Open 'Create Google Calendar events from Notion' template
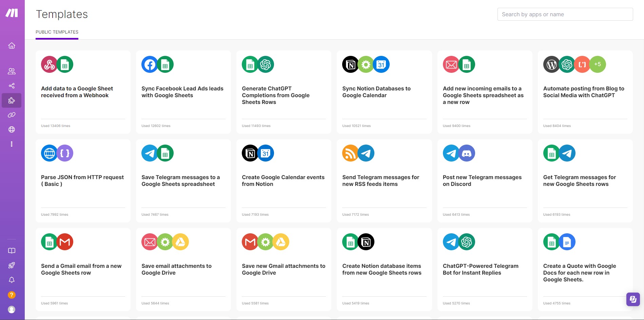Viewport: 644px width, 320px height. pos(283,180)
